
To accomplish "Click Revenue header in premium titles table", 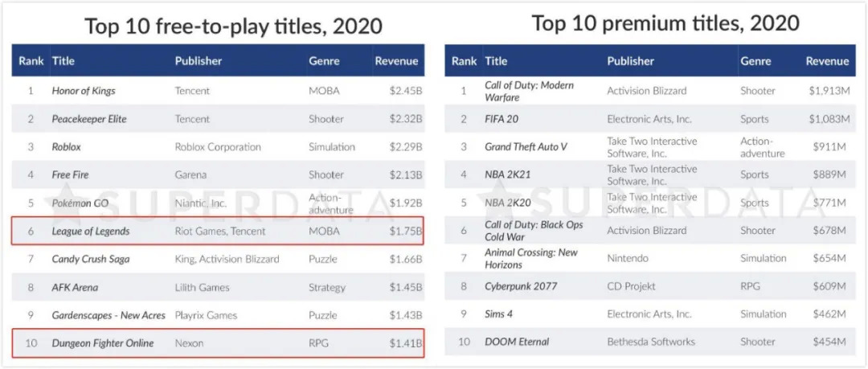I will pyautogui.click(x=827, y=61).
